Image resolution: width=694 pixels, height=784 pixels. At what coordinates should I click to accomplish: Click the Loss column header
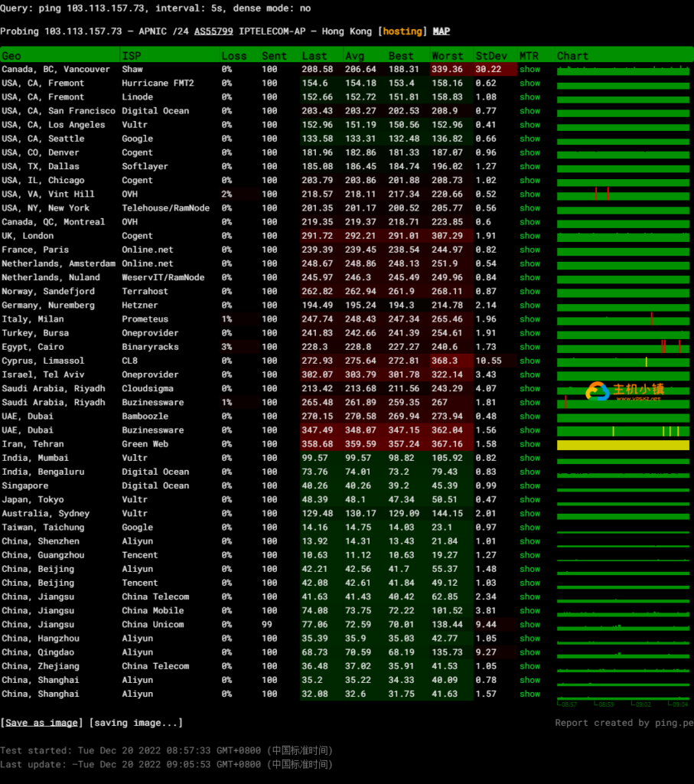tap(234, 56)
